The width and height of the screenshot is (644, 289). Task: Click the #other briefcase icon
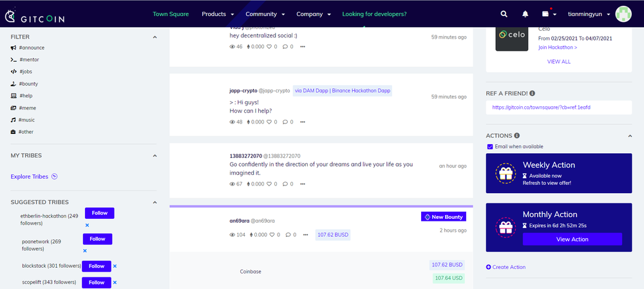13,132
